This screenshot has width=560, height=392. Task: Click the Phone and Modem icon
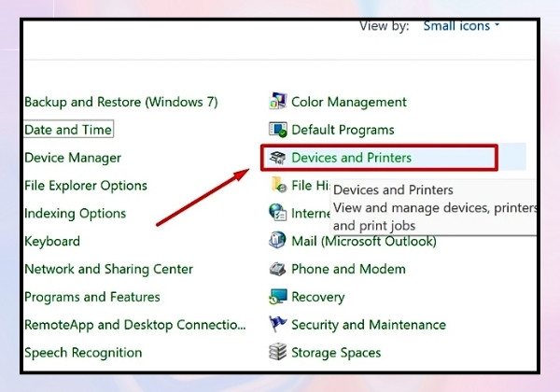tap(277, 269)
